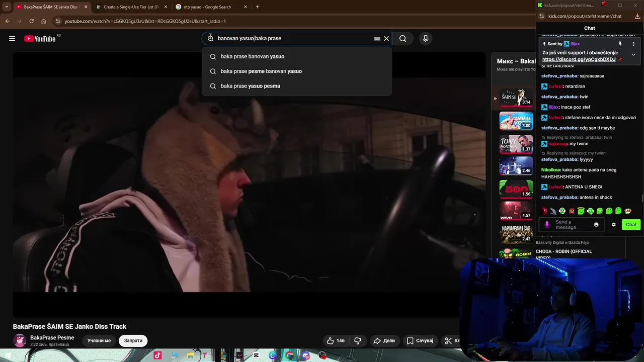
Task: Play the playlist video with duration 3.00
Action: [x=516, y=121]
